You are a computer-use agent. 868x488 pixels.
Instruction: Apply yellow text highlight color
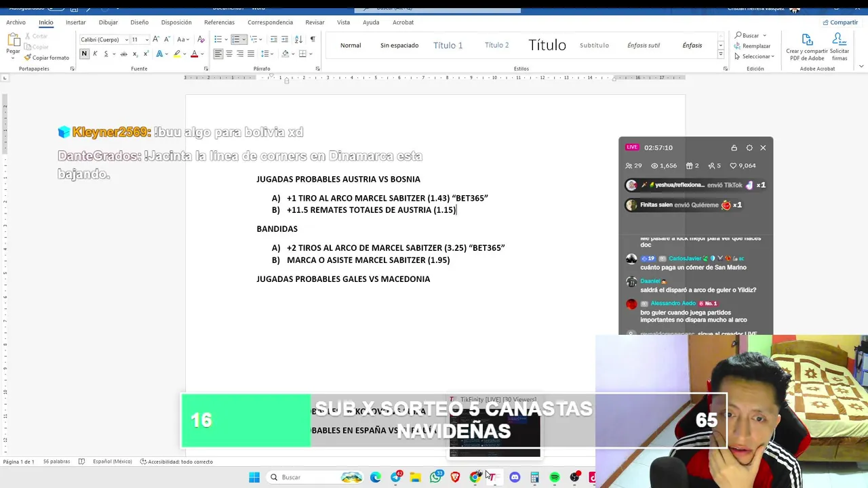coord(177,54)
